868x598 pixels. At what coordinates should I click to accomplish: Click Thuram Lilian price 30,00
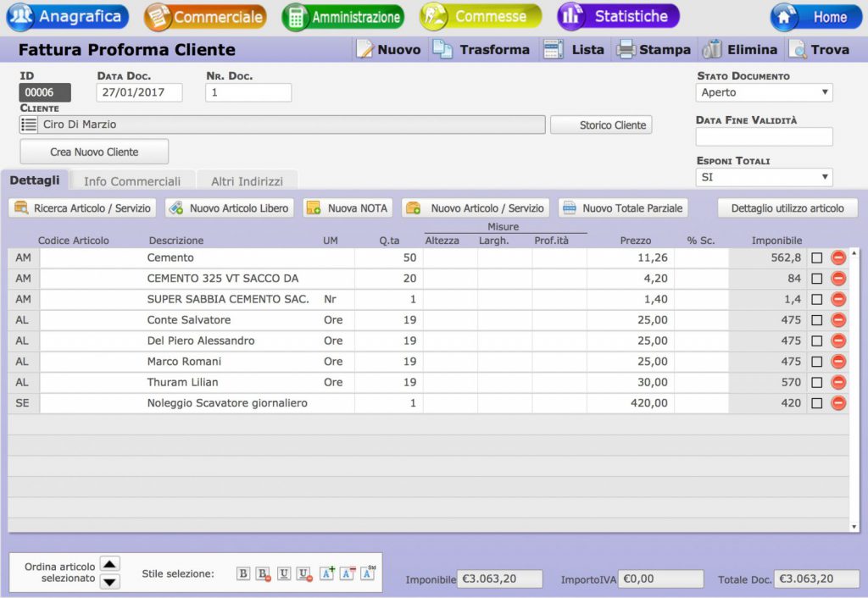tap(631, 382)
